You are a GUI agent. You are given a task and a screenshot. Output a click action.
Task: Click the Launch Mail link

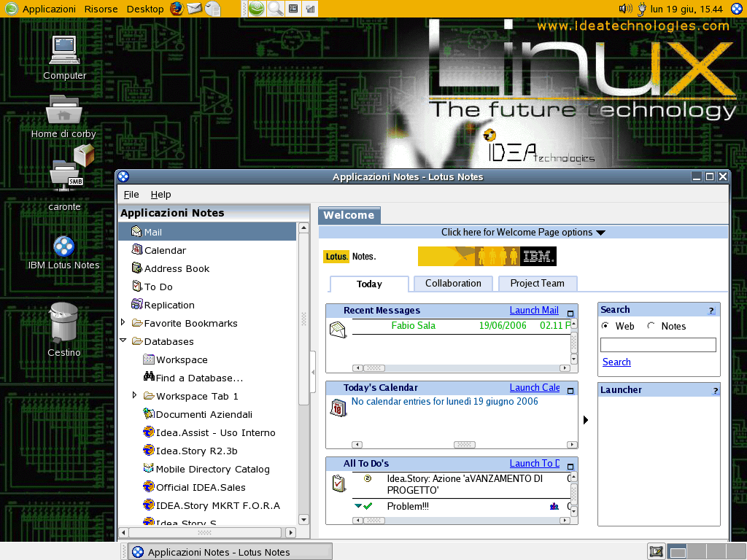pos(534,311)
